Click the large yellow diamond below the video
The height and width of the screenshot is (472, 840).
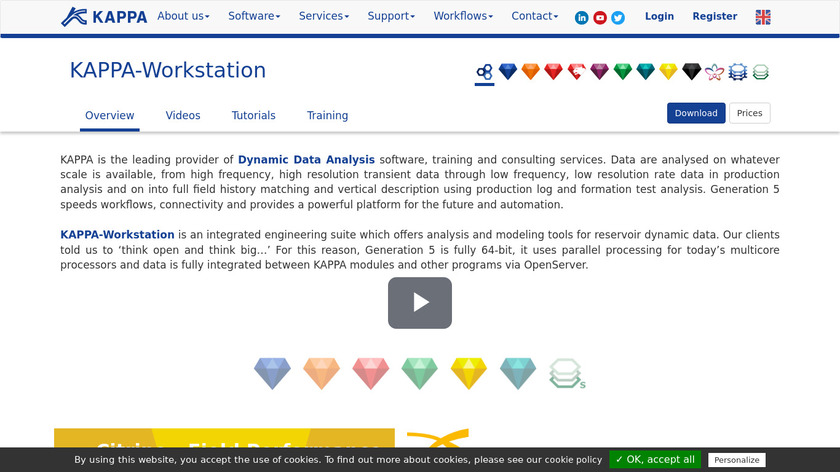tap(469, 373)
